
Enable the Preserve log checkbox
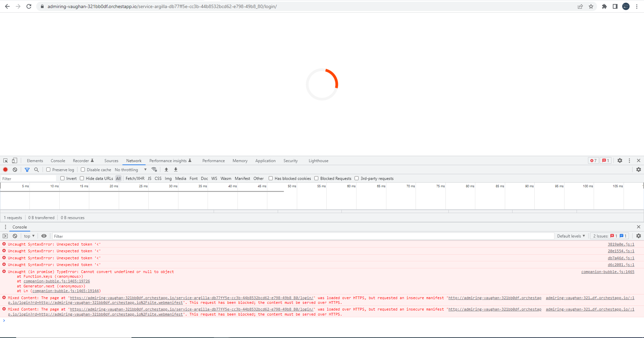click(x=48, y=170)
